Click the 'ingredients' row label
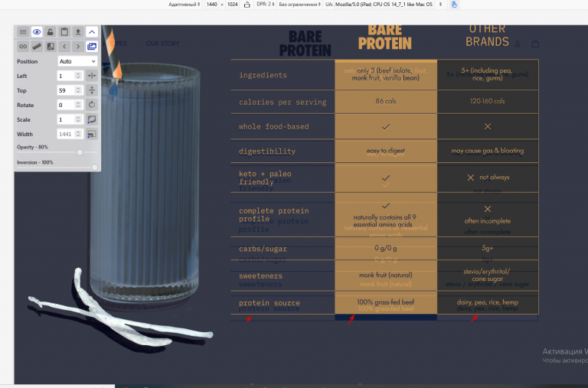 point(263,75)
